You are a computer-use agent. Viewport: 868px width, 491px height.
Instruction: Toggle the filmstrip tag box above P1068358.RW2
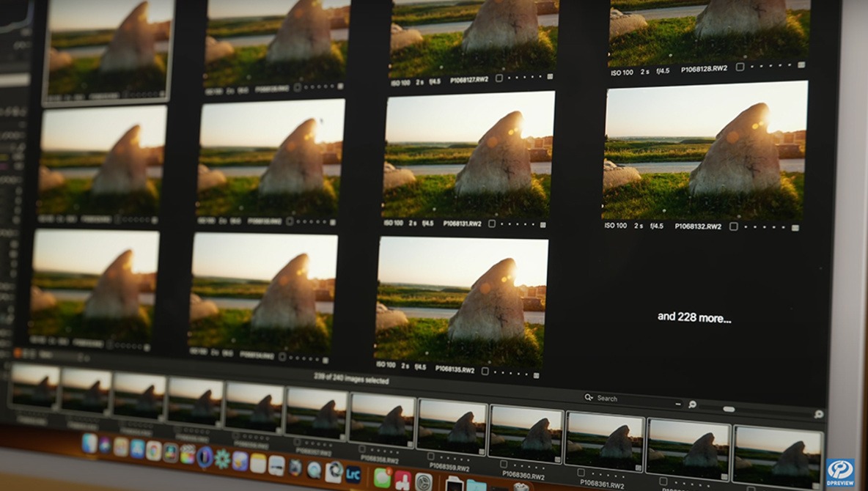click(362, 449)
